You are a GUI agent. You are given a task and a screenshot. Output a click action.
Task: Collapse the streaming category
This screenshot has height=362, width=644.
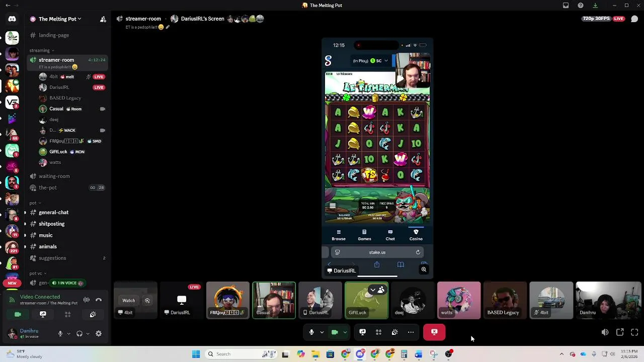[x=41, y=50]
